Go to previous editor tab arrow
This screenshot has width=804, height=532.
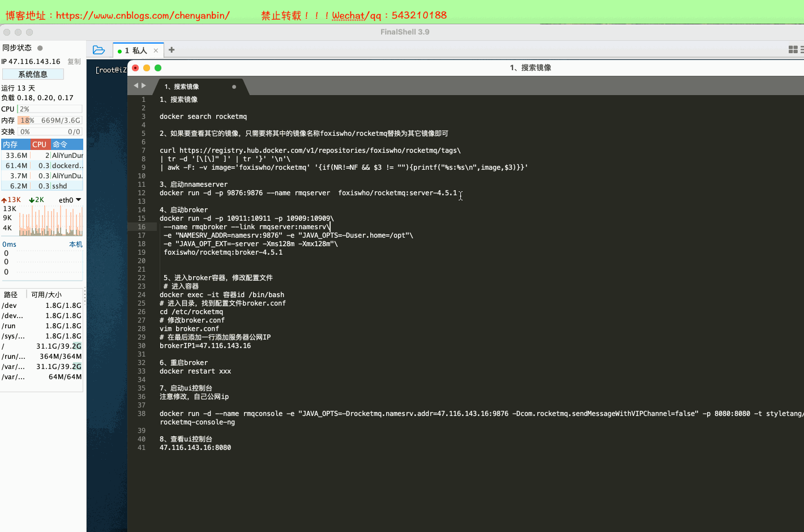136,86
